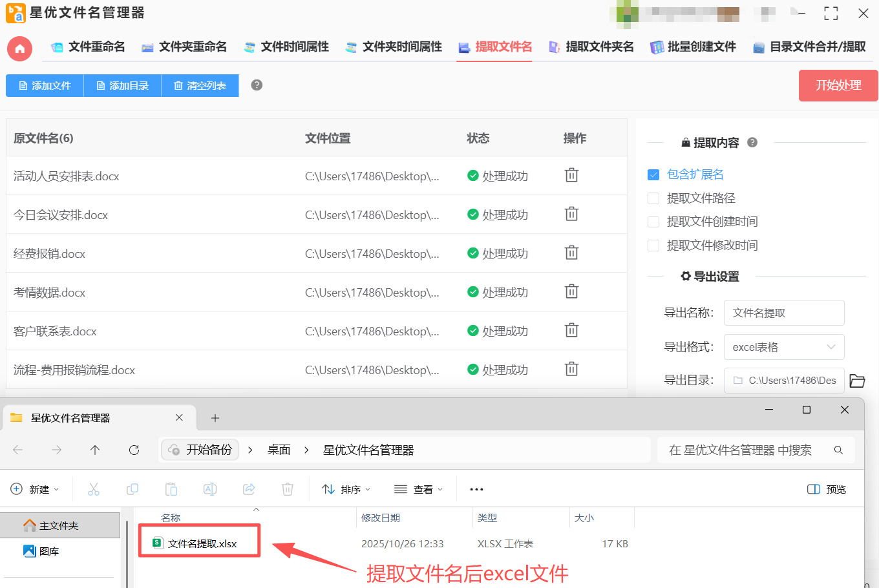Expand breadcrumb chevron after 开始备份
Screen dimensions: 879x588
point(250,450)
